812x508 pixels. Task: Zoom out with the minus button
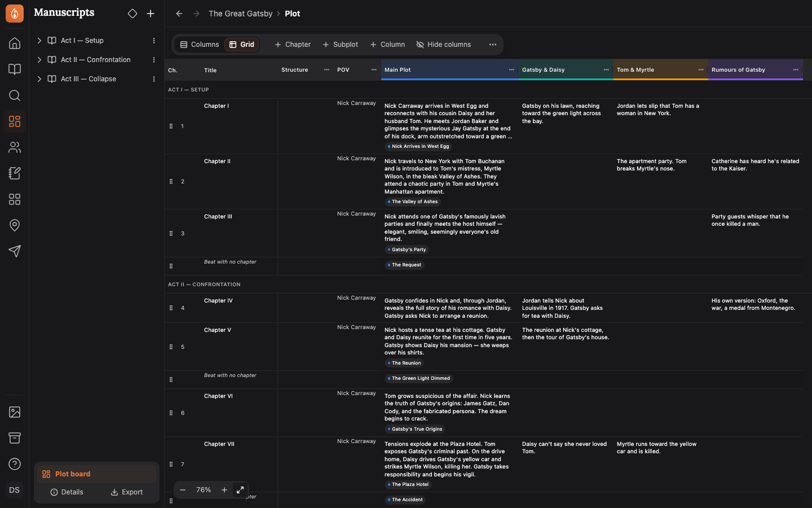[183, 490]
